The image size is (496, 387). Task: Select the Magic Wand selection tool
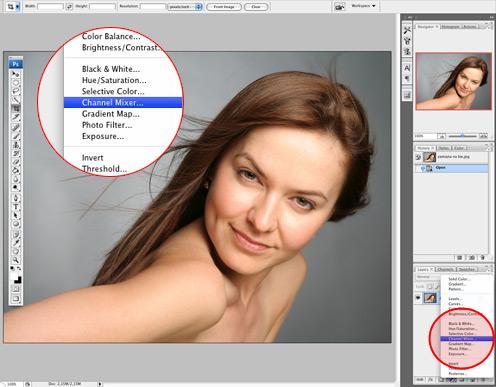pyautogui.click(x=15, y=100)
